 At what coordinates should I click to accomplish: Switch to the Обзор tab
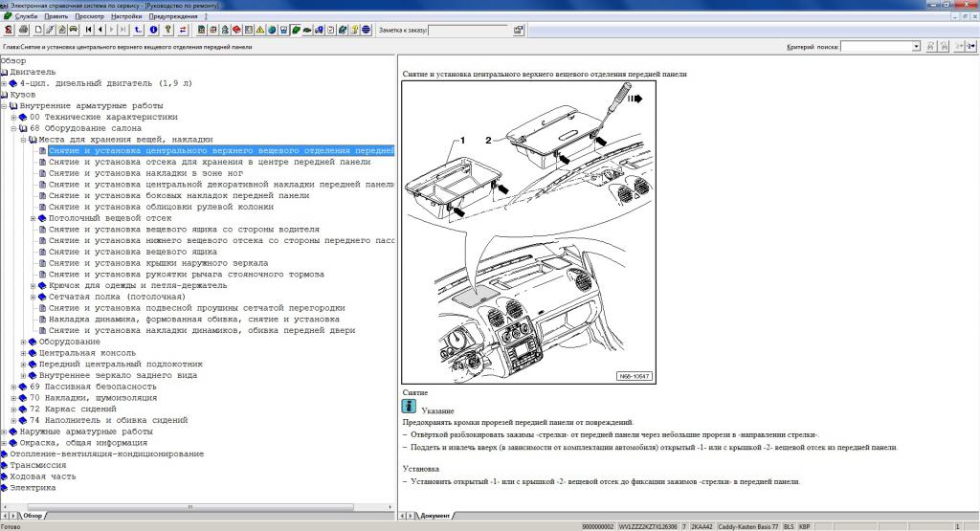pyautogui.click(x=33, y=516)
